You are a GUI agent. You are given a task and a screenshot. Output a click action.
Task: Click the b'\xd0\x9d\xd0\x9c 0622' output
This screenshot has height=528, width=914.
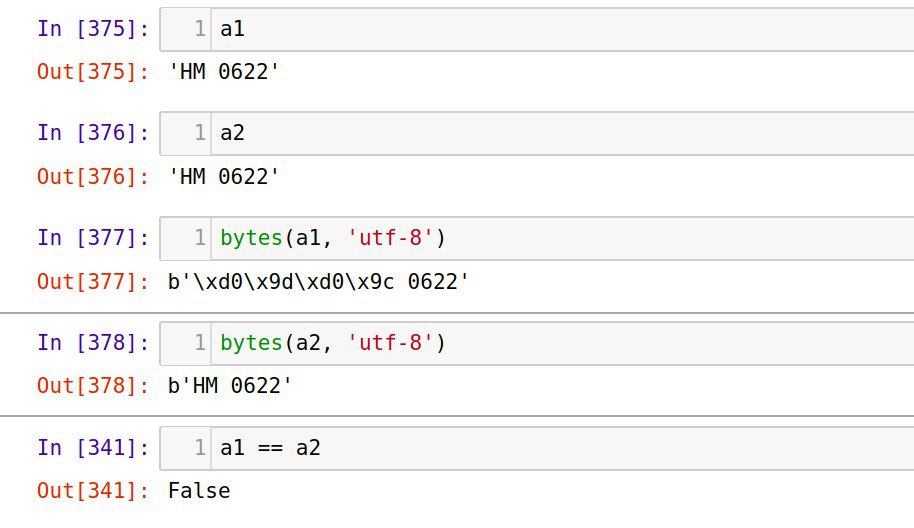click(x=318, y=281)
